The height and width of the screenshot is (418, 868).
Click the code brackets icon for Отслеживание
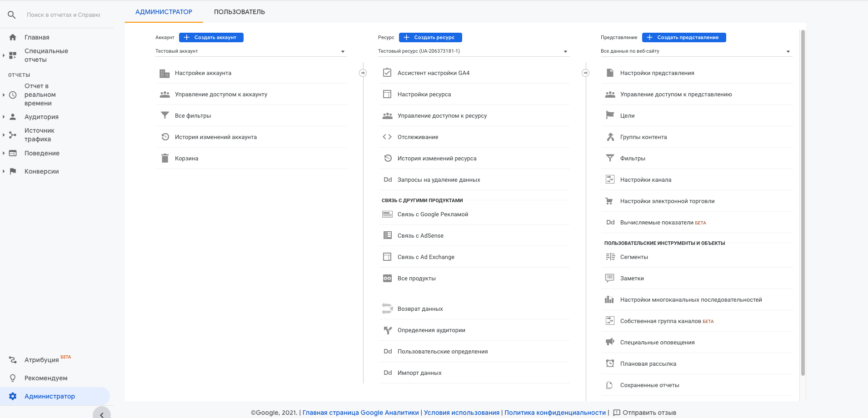click(x=387, y=137)
